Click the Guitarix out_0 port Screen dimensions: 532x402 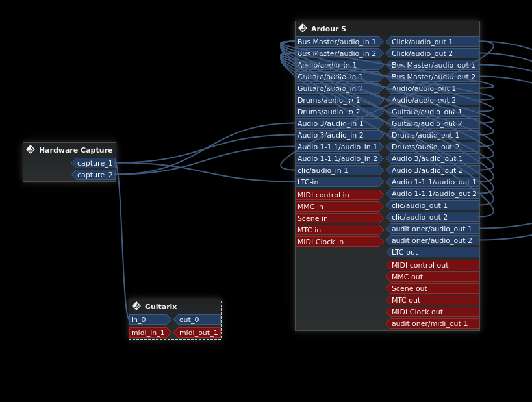pos(197,320)
